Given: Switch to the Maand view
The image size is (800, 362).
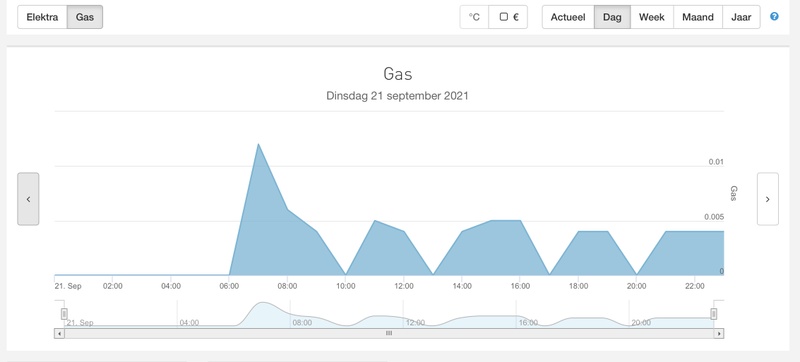Looking at the screenshot, I should click(698, 17).
